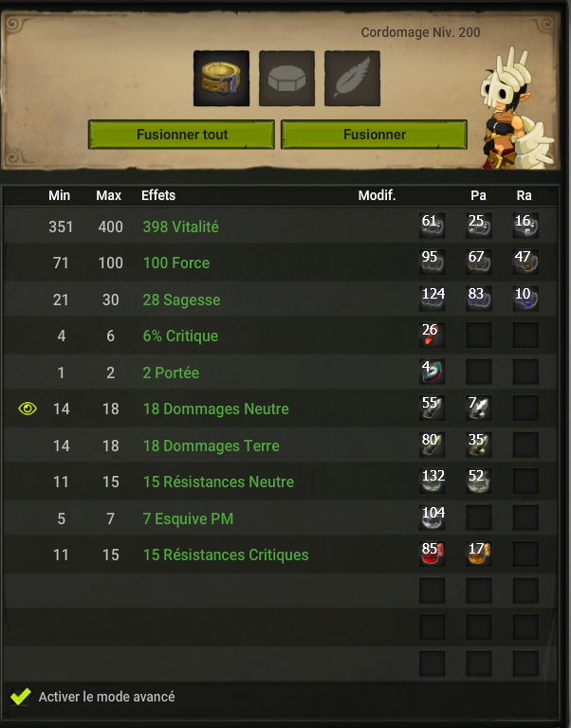The height and width of the screenshot is (728, 571).
Task: Use the Vitalité rune with count 61
Action: click(433, 226)
